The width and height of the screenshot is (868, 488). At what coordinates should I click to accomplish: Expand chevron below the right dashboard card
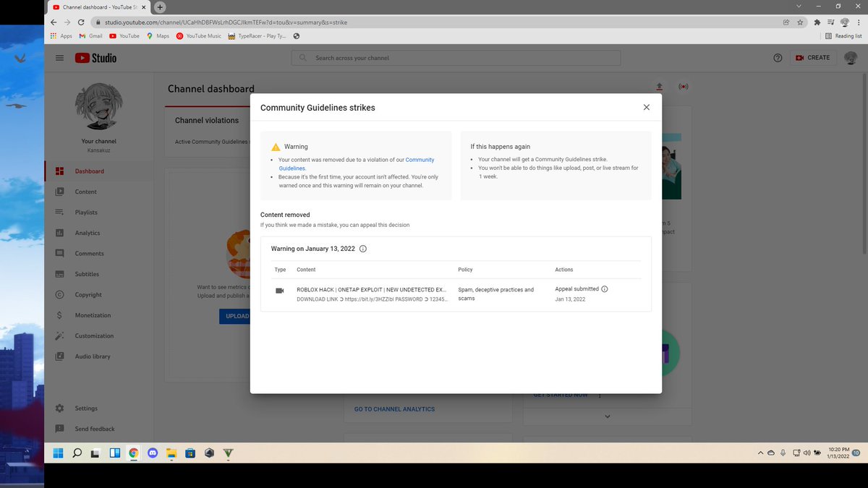pos(607,416)
